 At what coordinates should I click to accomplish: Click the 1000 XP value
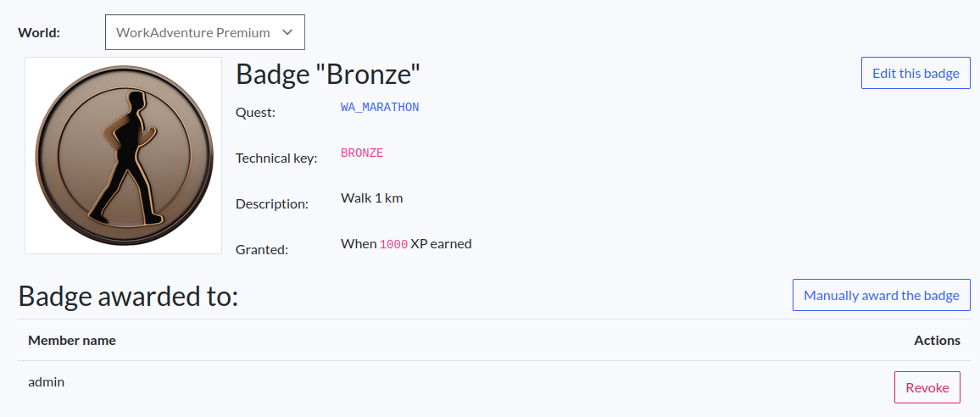[393, 244]
